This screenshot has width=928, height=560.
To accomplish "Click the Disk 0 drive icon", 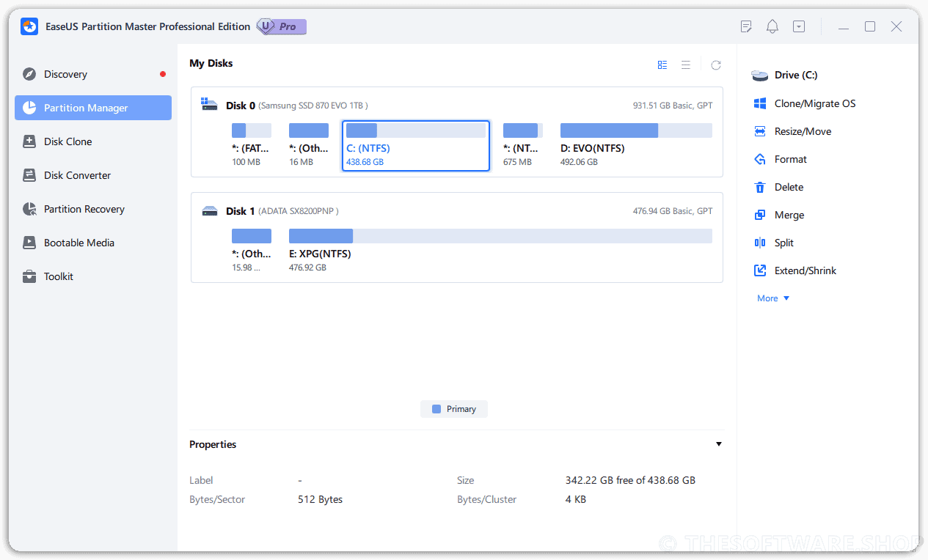I will pyautogui.click(x=210, y=105).
